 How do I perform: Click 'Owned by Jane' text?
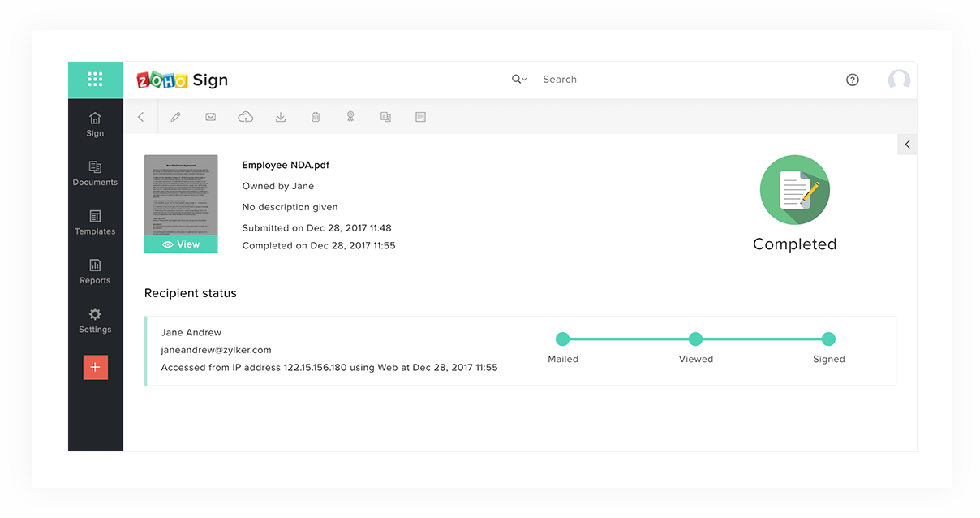point(277,186)
